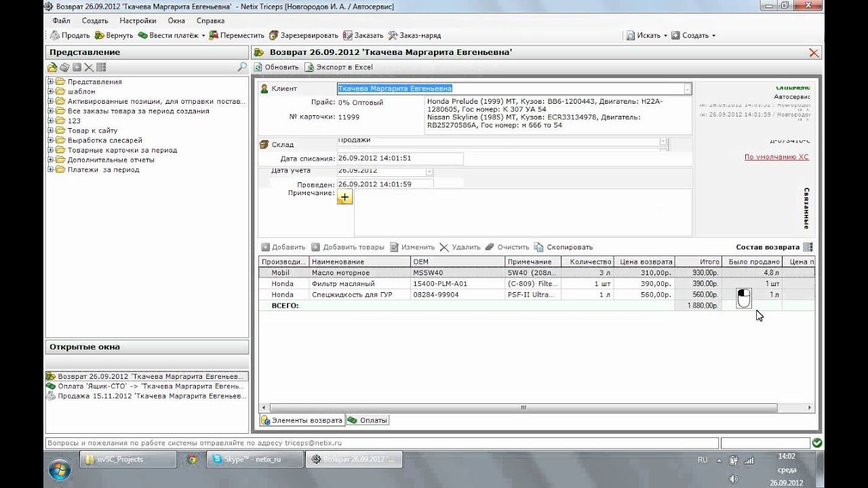Click the grey plus icon in Представление toolbar

pyautogui.click(x=77, y=67)
